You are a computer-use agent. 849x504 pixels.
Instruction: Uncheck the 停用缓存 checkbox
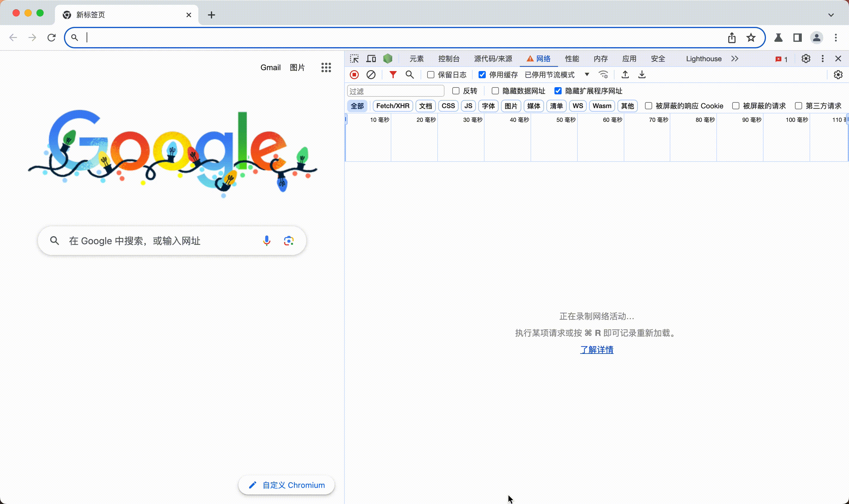point(482,75)
